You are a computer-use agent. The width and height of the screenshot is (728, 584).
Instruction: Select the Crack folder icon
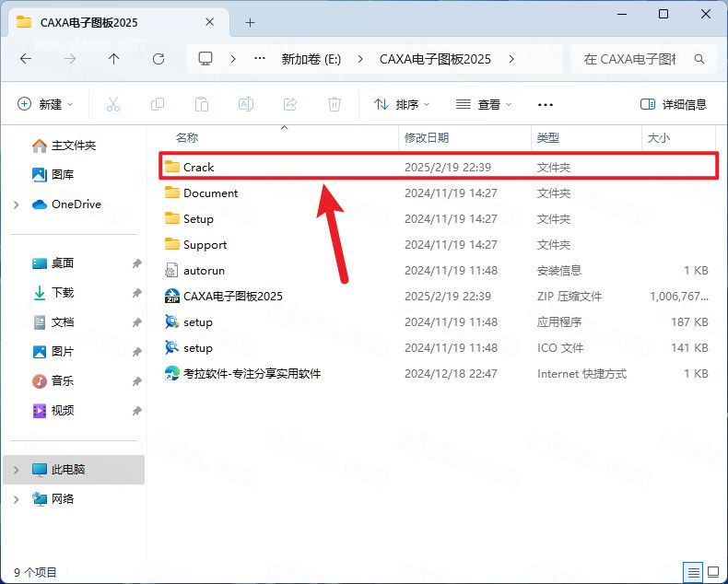171,167
